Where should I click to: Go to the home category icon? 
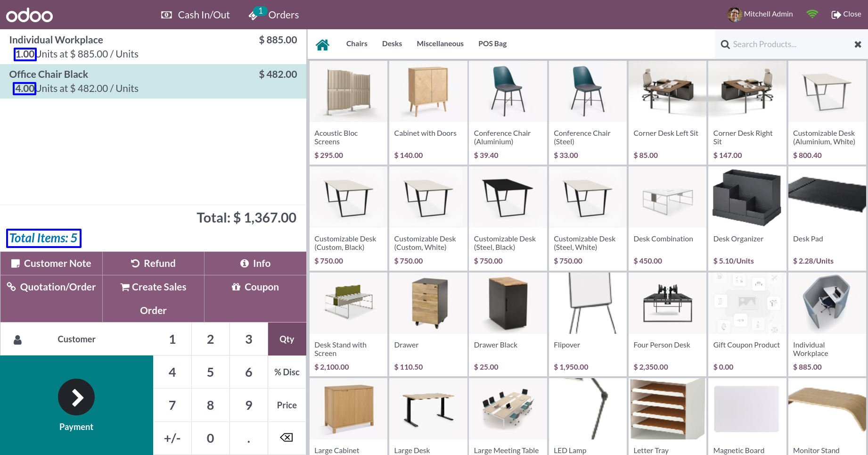click(322, 44)
